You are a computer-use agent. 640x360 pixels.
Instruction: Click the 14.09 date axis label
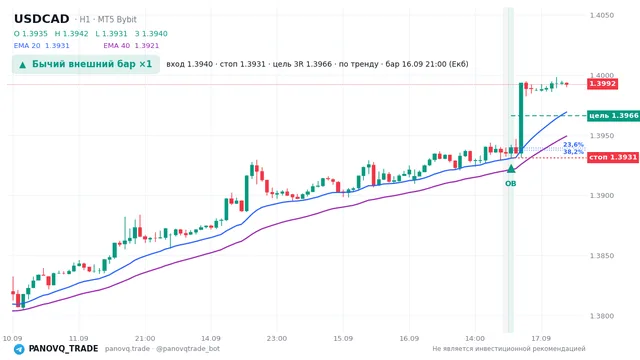point(211,339)
